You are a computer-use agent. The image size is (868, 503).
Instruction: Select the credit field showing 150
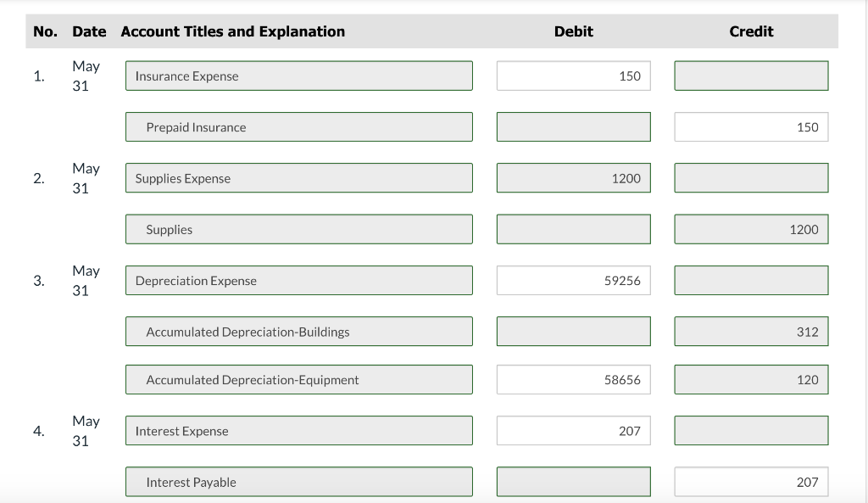tap(751, 126)
